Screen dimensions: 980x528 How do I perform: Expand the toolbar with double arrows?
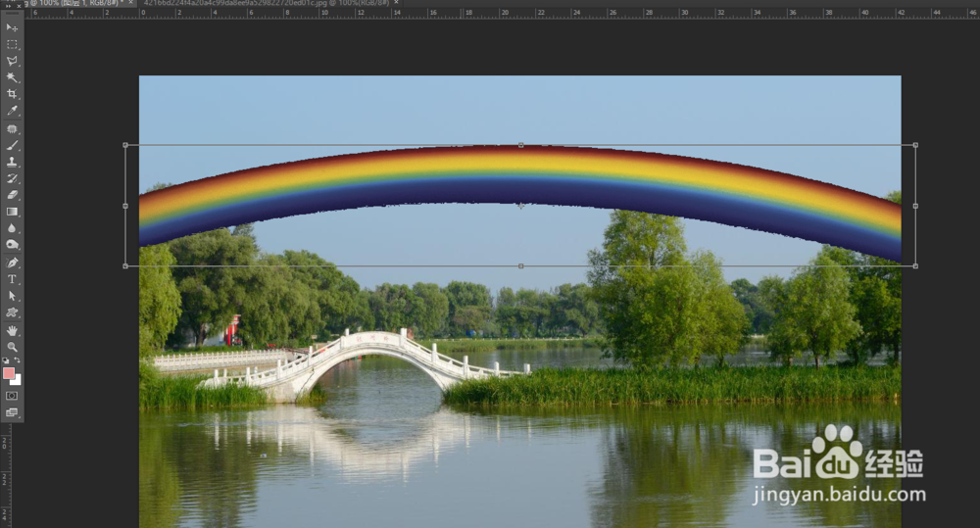tap(9, 5)
